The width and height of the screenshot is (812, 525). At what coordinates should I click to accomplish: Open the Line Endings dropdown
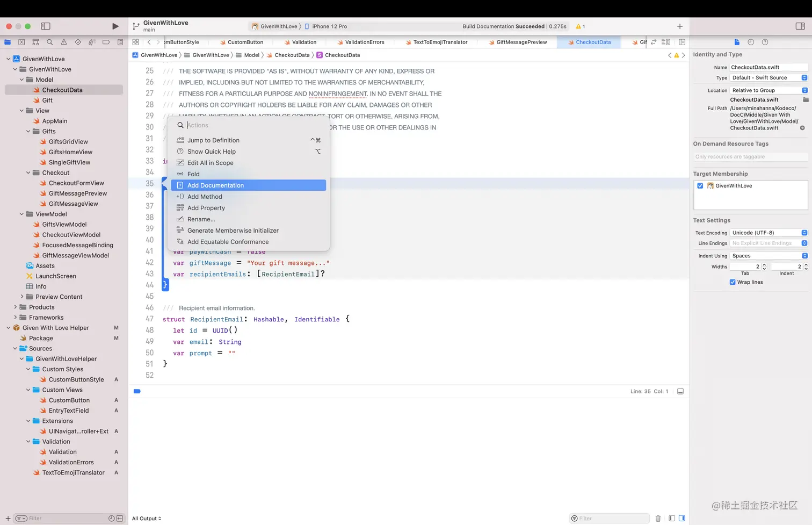[769, 243]
